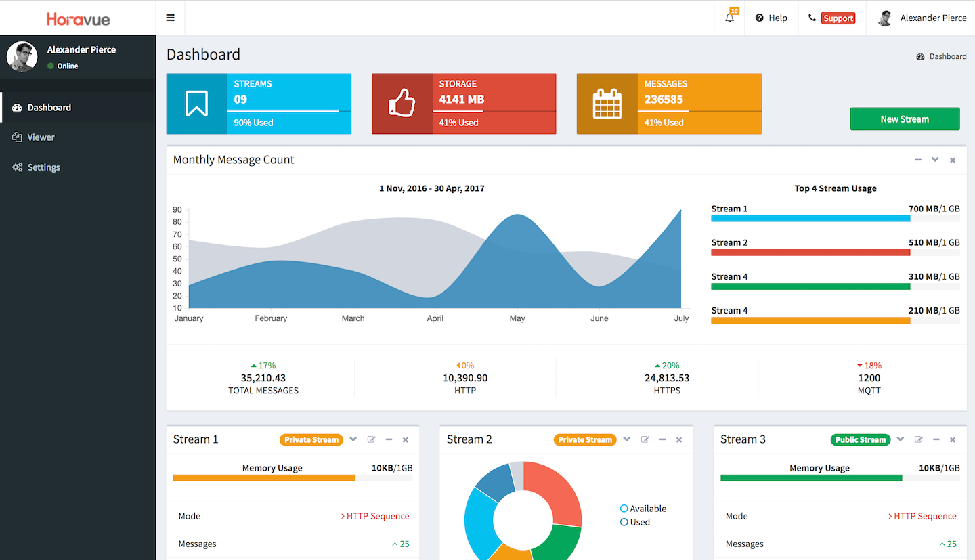
Task: Click the Dashboard breadcrumb icon
Action: point(920,56)
